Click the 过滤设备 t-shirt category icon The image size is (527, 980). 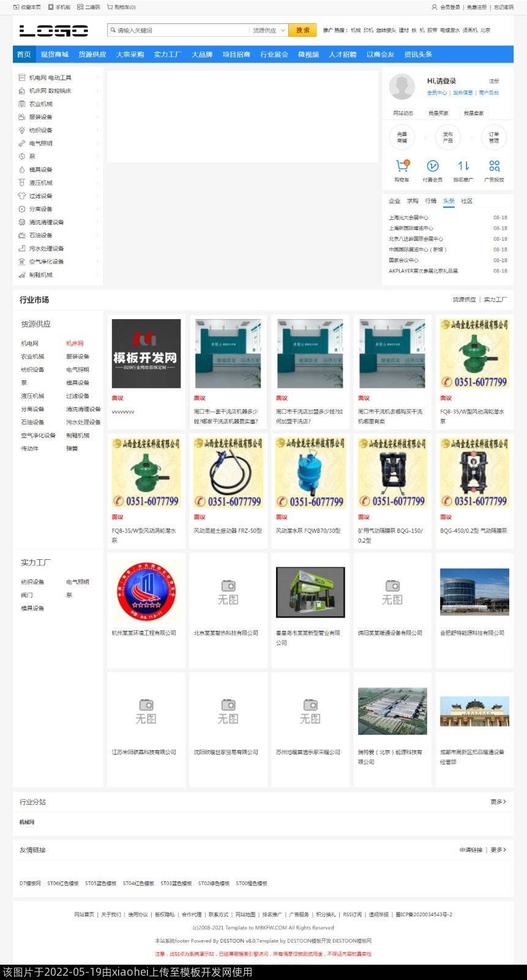(x=22, y=196)
